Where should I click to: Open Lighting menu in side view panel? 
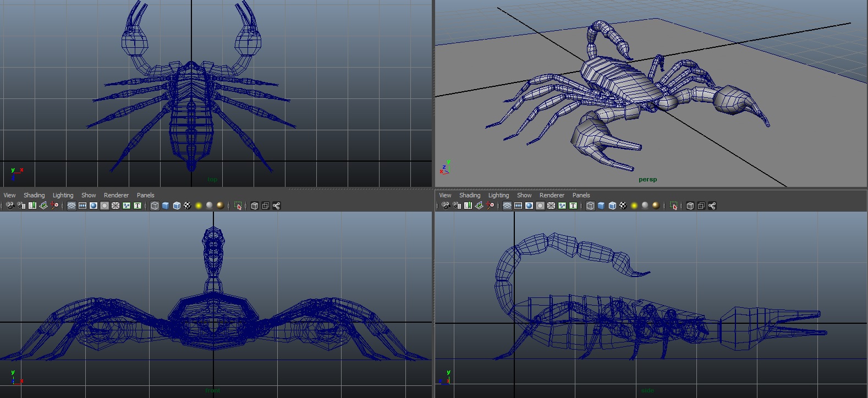click(x=498, y=195)
